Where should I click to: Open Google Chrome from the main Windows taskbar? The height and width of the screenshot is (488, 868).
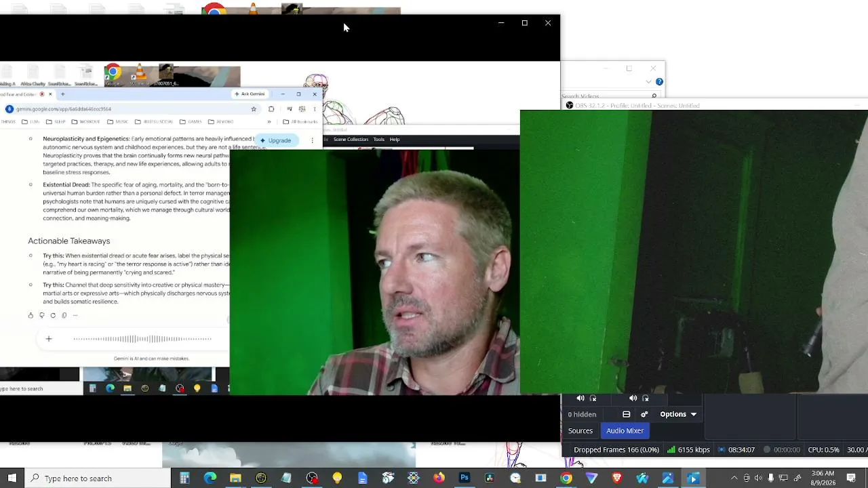click(566, 478)
